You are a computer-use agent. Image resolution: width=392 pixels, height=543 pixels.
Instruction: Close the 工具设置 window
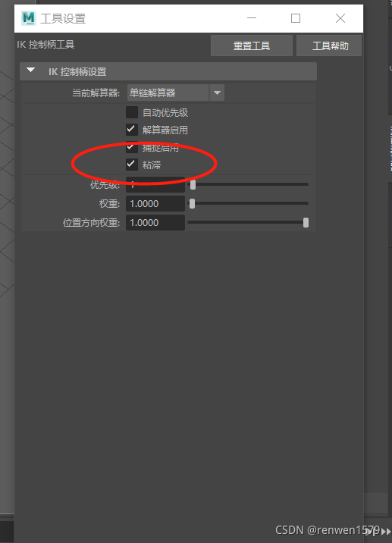(340, 18)
